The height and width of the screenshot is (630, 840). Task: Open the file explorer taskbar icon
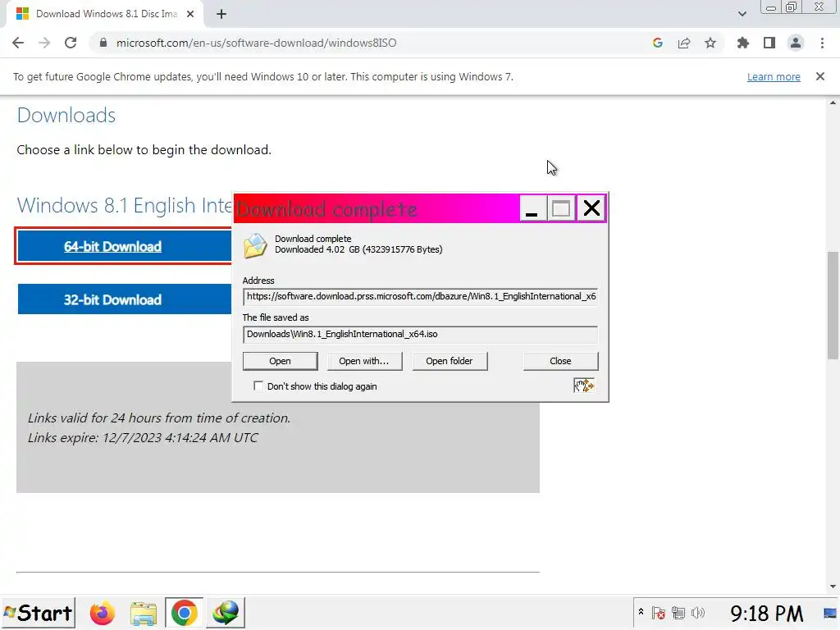coord(143,613)
